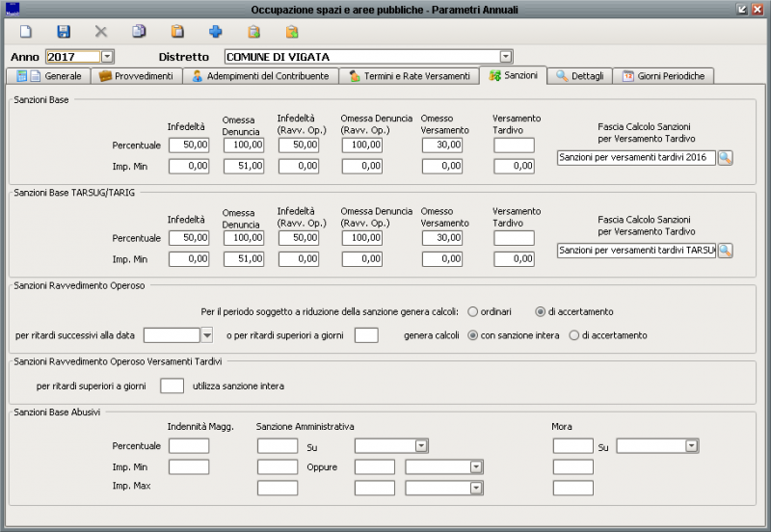The image size is (771, 532).
Task: Select the 'con sanzione intera' radio option
Action: [x=473, y=335]
